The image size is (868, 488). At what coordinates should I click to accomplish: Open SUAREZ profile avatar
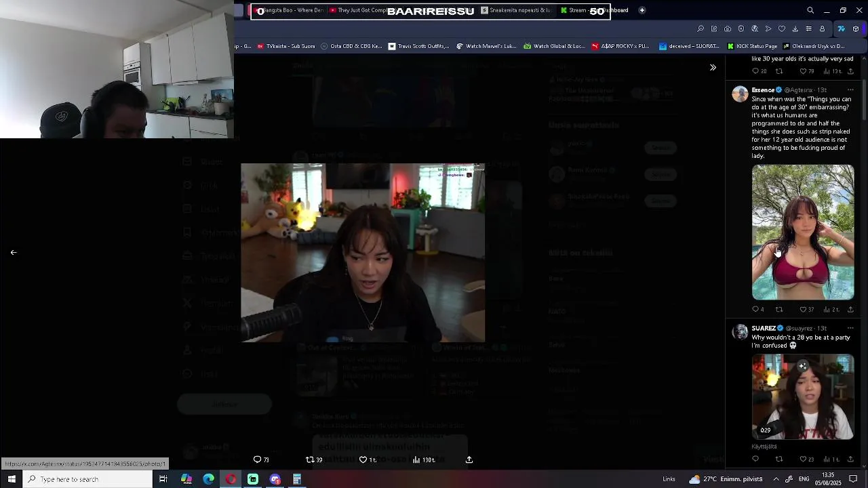pyautogui.click(x=740, y=332)
